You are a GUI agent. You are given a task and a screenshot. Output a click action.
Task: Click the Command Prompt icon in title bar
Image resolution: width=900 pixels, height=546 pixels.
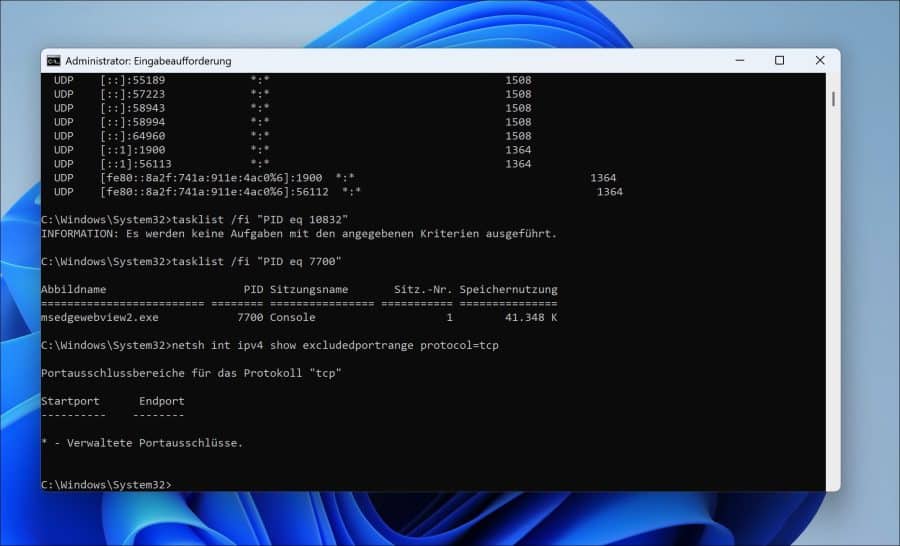pos(54,61)
